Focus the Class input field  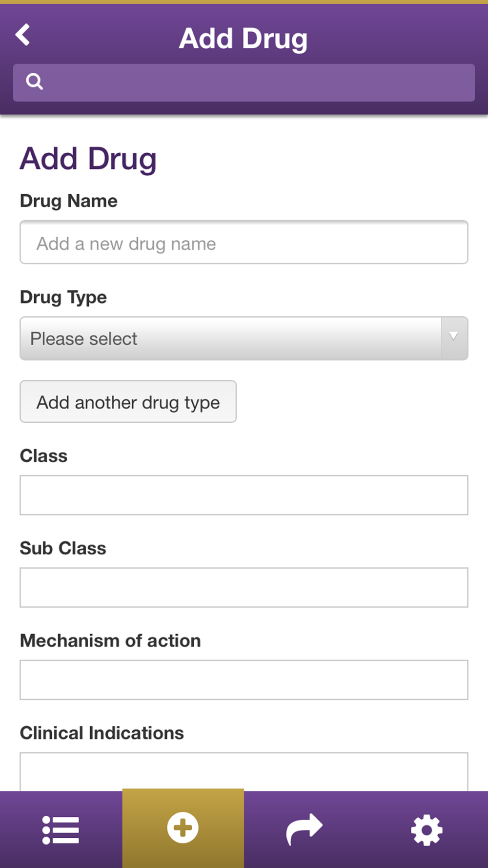(244, 495)
